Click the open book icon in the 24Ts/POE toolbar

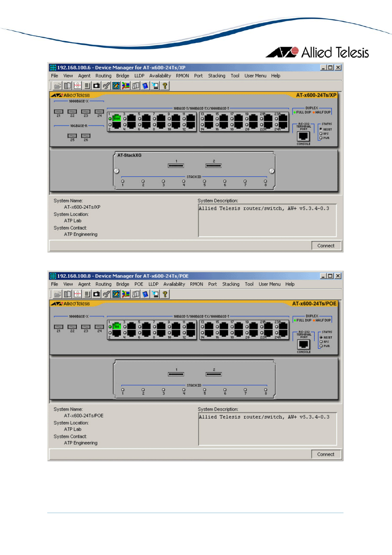click(67, 294)
